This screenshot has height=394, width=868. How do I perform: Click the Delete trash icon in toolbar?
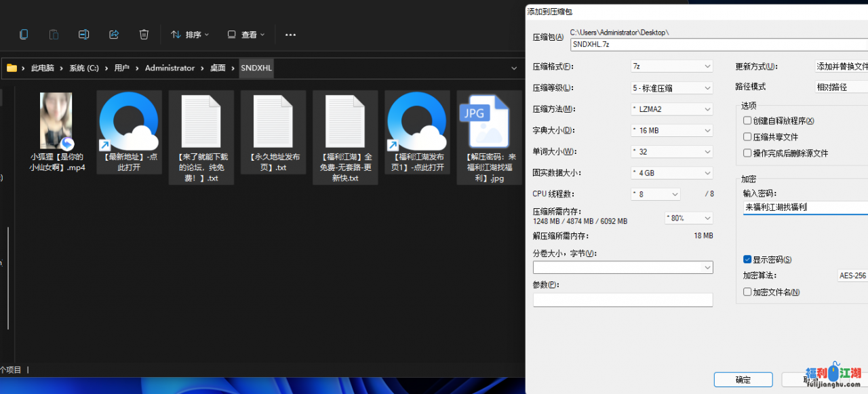point(144,35)
